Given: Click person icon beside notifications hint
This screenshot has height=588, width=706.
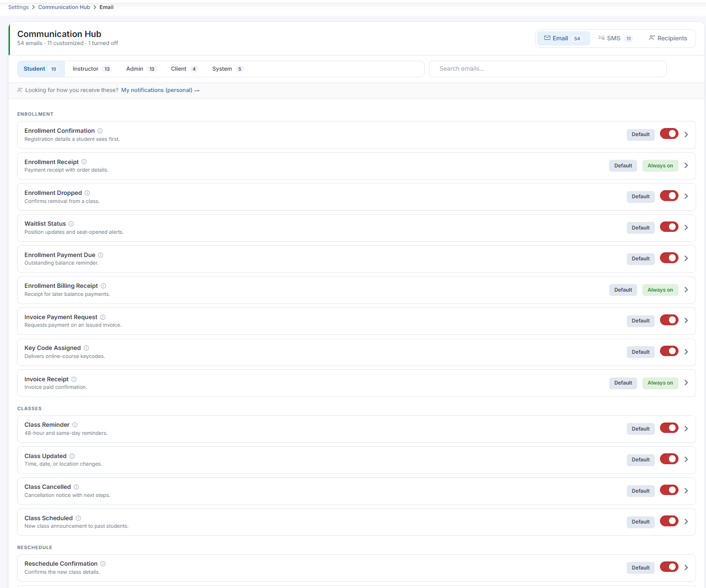Looking at the screenshot, I should (20, 90).
